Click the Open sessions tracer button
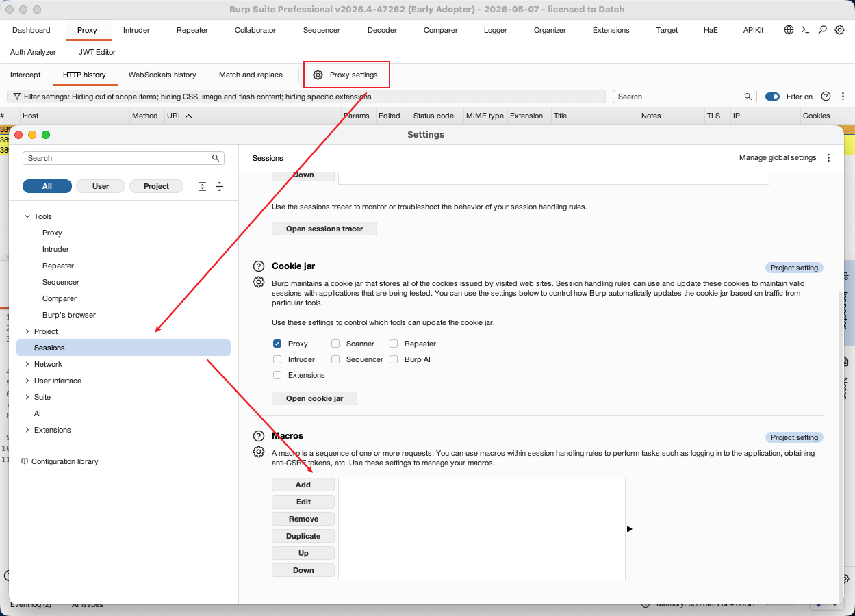This screenshot has height=616, width=855. coord(324,229)
